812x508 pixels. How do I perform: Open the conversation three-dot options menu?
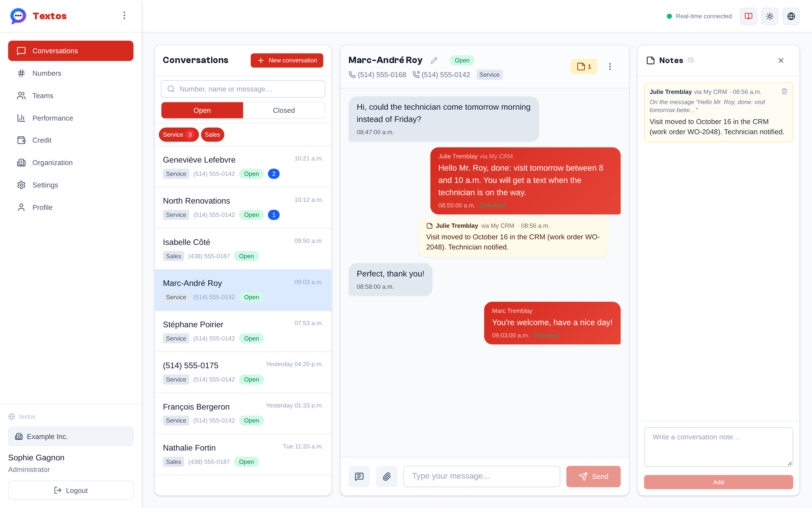pyautogui.click(x=610, y=67)
